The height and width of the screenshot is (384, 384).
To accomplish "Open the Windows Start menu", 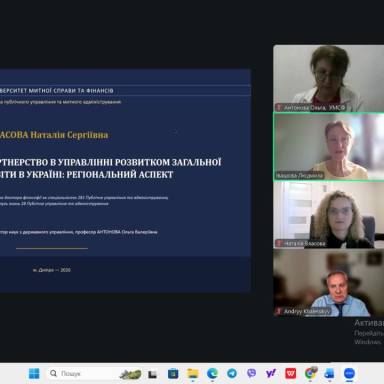I will click(34, 373).
